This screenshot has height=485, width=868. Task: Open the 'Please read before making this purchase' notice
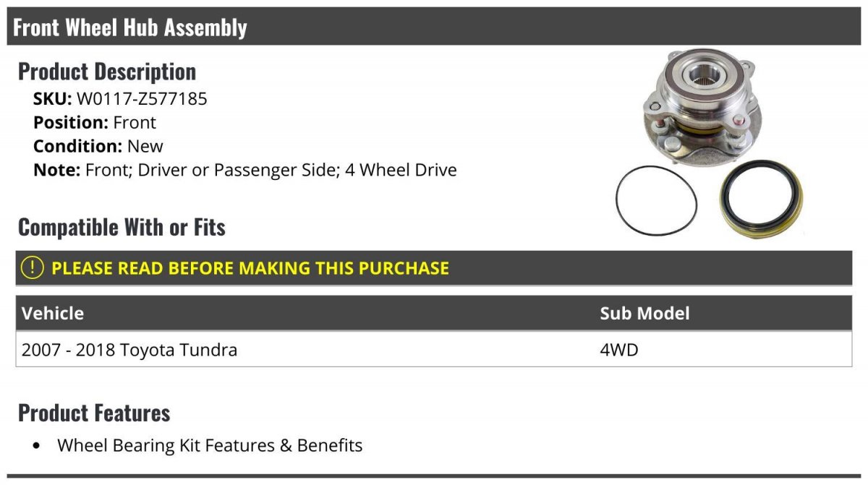[x=250, y=268]
